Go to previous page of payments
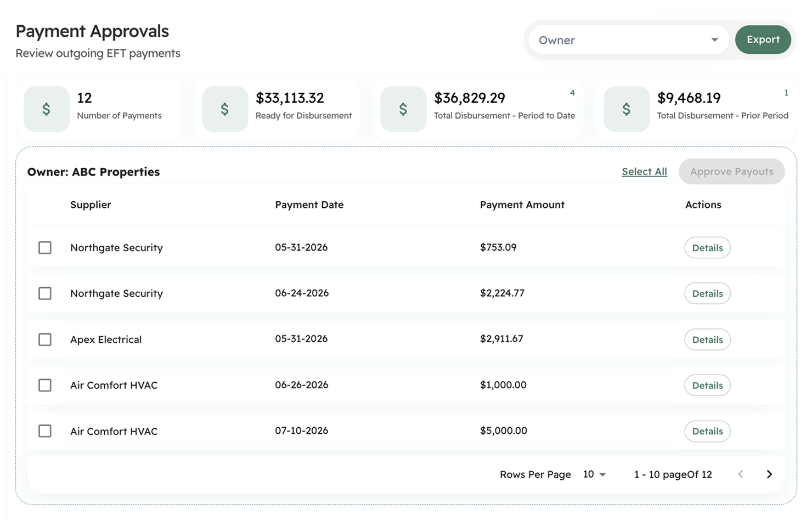Screen dimensions: 812x521 coord(741,474)
